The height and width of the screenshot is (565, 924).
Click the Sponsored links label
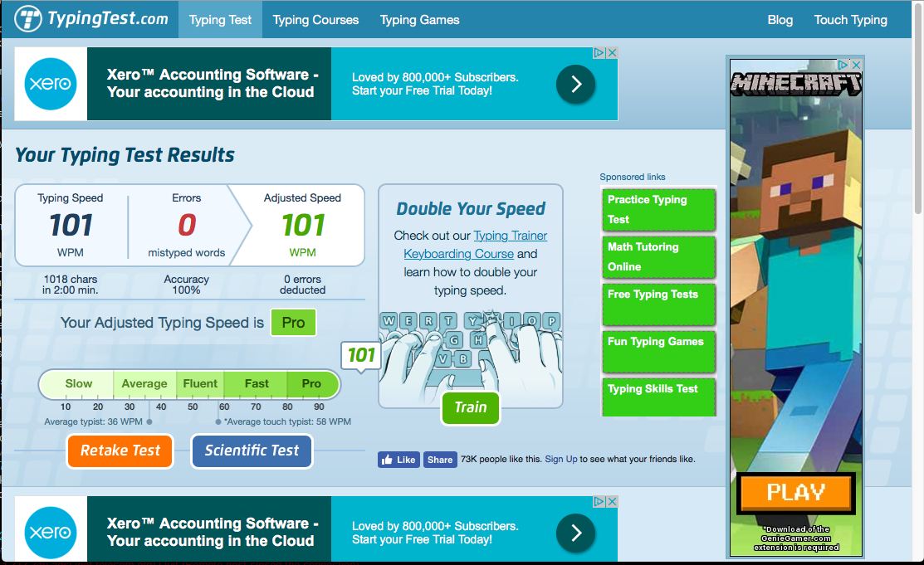[x=633, y=177]
